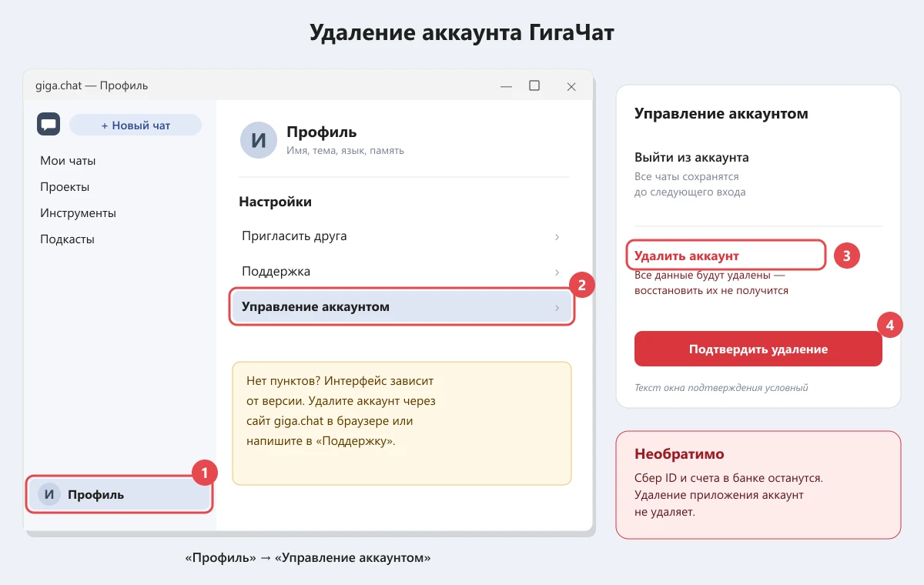Click the «Все чаты сохранятся» description

[x=690, y=185]
